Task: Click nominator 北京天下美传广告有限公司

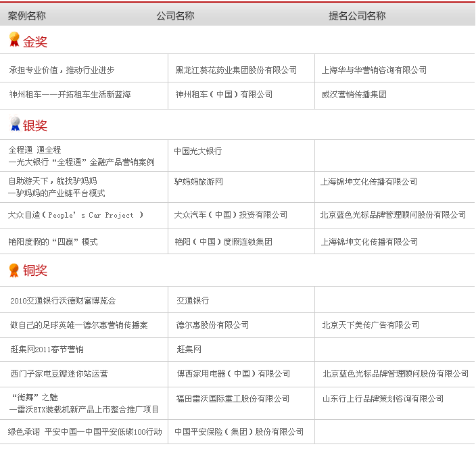Action: point(371,325)
